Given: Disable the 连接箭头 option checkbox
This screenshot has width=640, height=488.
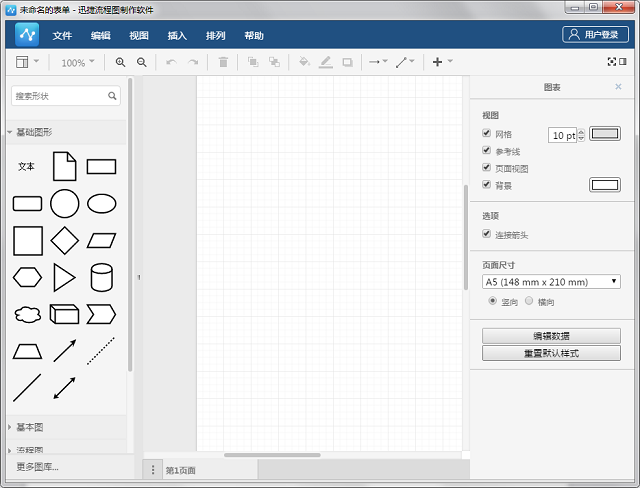Looking at the screenshot, I should [486, 233].
